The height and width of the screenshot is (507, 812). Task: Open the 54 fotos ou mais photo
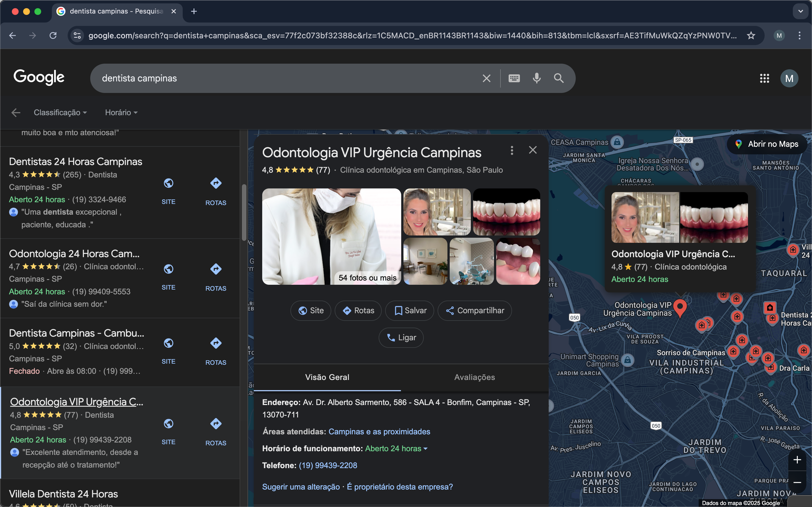(x=331, y=236)
